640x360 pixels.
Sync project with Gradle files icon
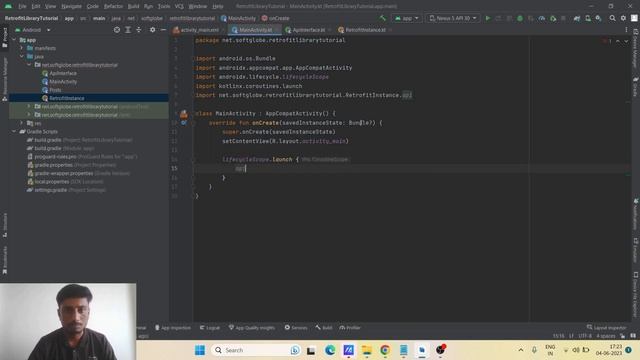click(x=577, y=18)
